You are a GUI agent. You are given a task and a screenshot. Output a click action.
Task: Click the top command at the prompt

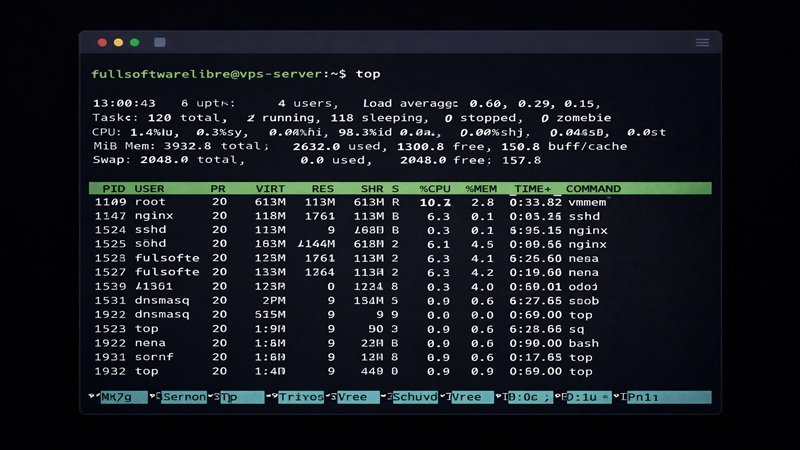coord(368,74)
